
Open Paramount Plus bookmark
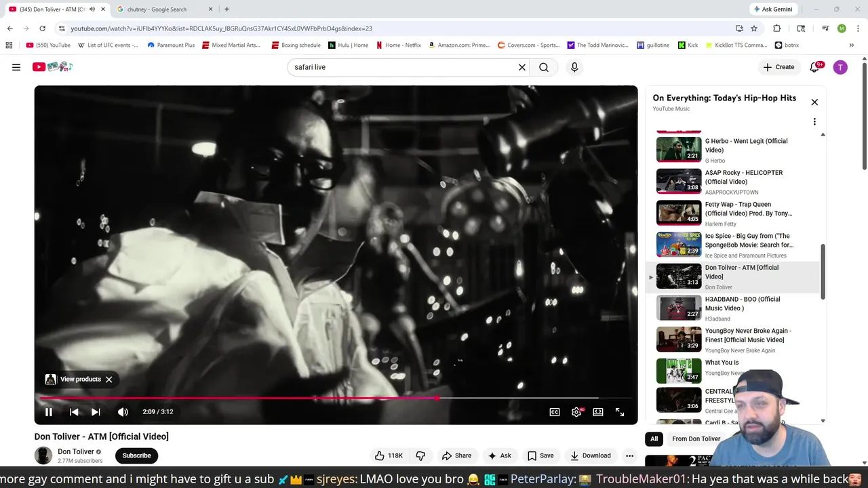[x=171, y=45]
